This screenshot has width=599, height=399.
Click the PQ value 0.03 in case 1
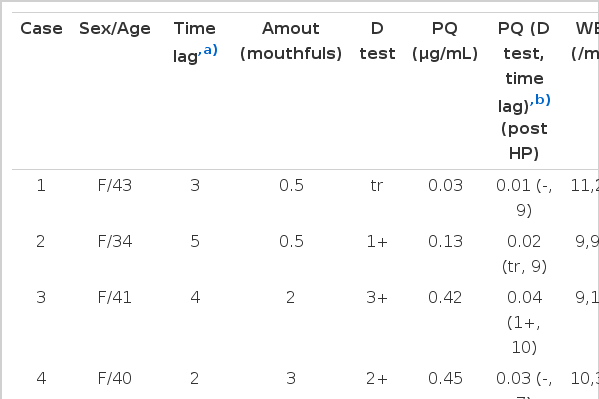445,186
